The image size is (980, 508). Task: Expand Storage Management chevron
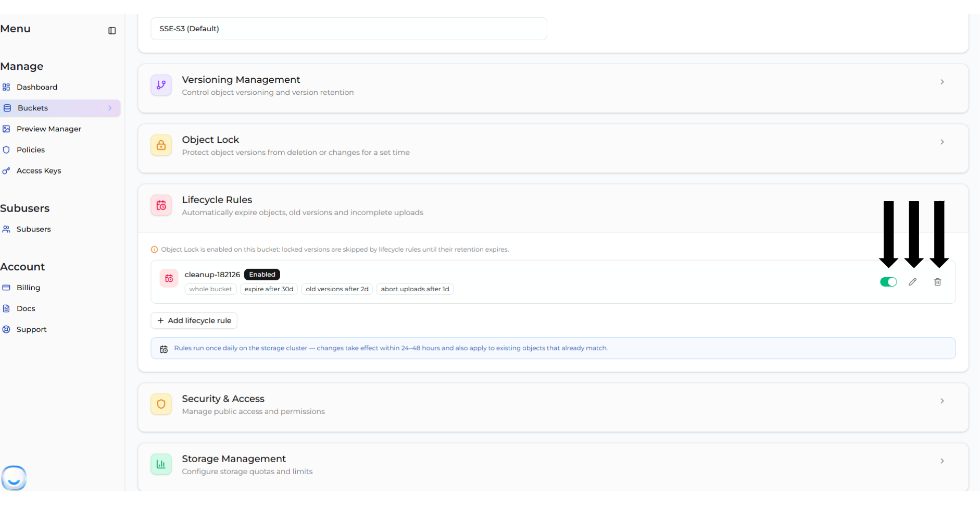pyautogui.click(x=942, y=461)
